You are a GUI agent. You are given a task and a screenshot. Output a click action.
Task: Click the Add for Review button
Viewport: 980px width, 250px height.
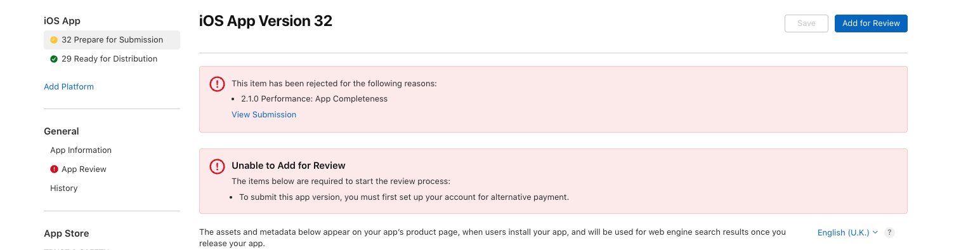(x=871, y=23)
